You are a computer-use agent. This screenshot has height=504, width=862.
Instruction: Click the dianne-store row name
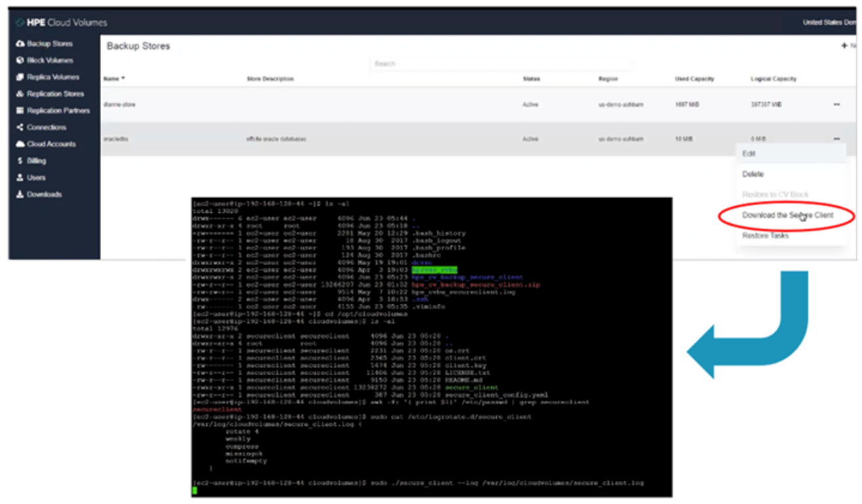tap(119, 105)
